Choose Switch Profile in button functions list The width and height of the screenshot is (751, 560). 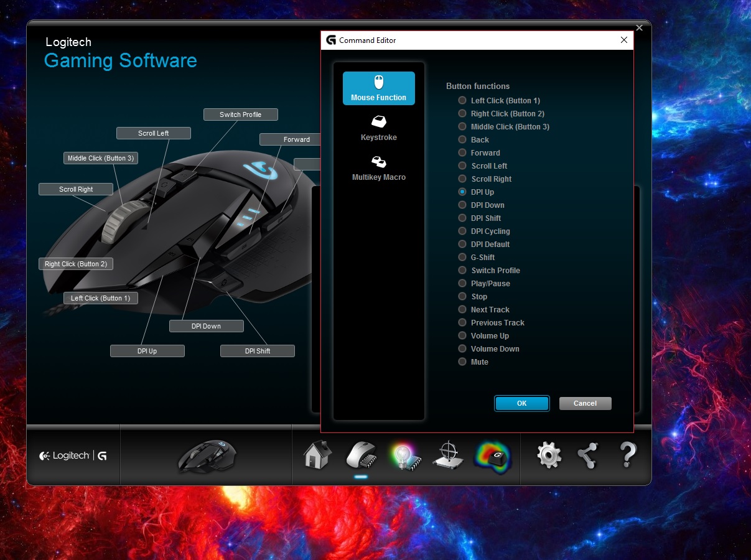pyautogui.click(x=462, y=270)
